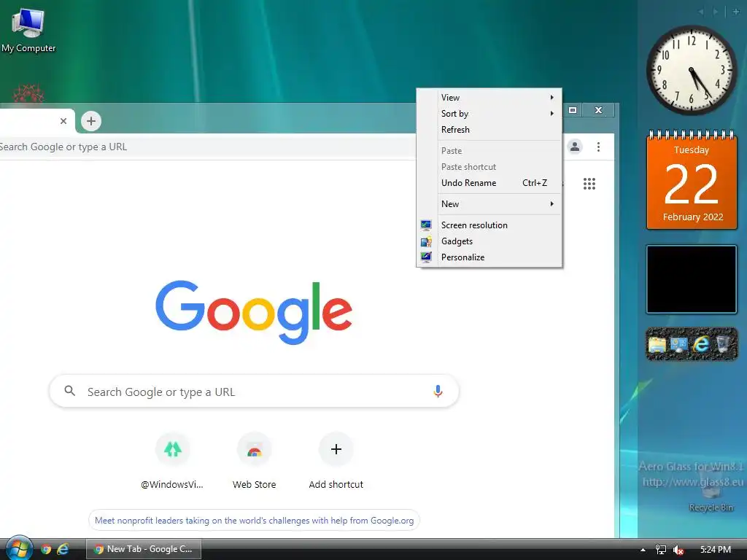This screenshot has height=560, width=747.
Task: Show hidden system tray icons
Action: [643, 550]
